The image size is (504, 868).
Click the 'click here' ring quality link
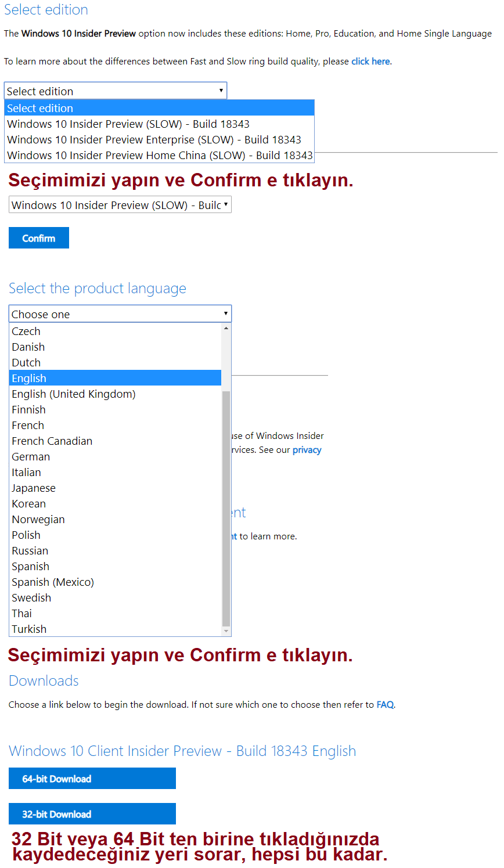pyautogui.click(x=370, y=62)
